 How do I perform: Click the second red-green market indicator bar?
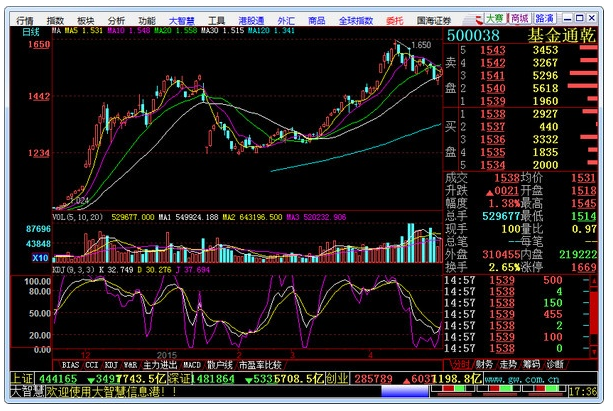click(498, 389)
